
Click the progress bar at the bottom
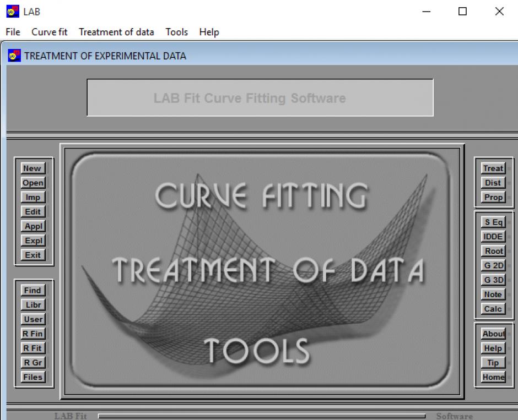tap(262, 416)
